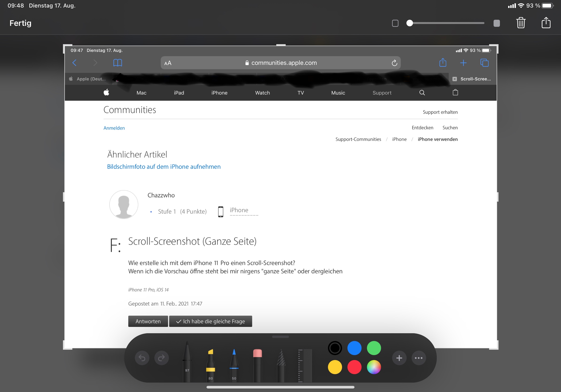Tap Fertig to finish editing

(x=20, y=23)
